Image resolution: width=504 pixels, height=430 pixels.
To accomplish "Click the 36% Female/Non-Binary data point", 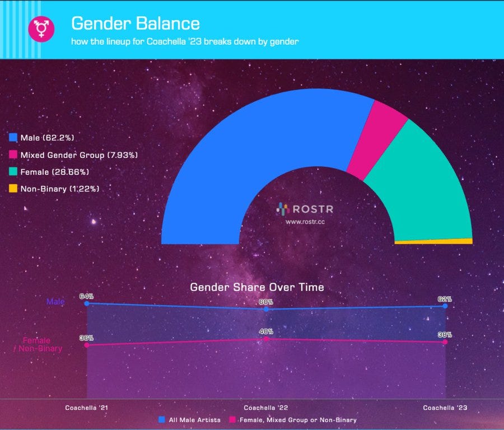I will pyautogui.click(x=86, y=345).
